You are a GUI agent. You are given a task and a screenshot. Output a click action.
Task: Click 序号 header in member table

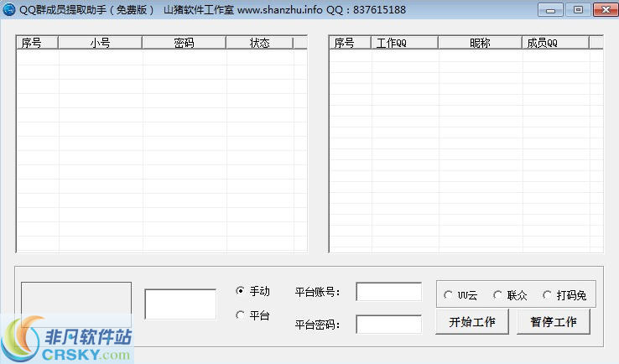coord(350,43)
